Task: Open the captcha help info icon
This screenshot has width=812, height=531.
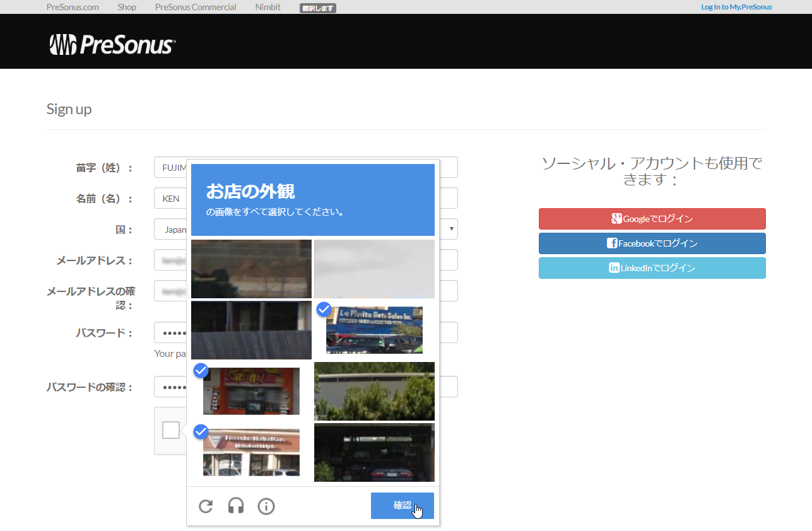Action: click(266, 506)
